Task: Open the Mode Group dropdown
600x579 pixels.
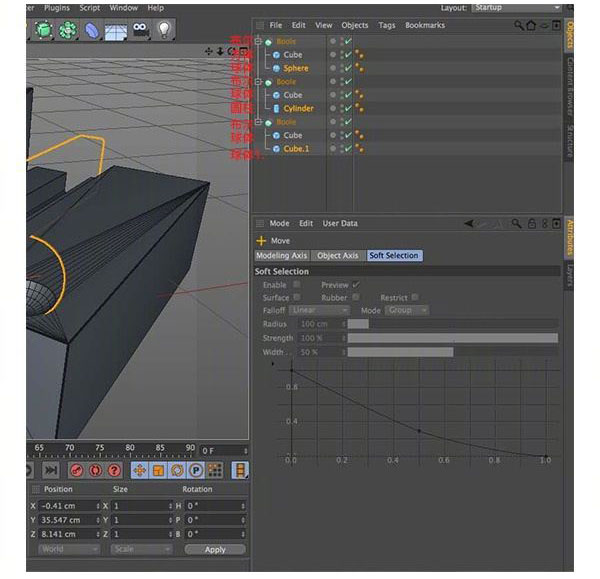Action: [407, 310]
